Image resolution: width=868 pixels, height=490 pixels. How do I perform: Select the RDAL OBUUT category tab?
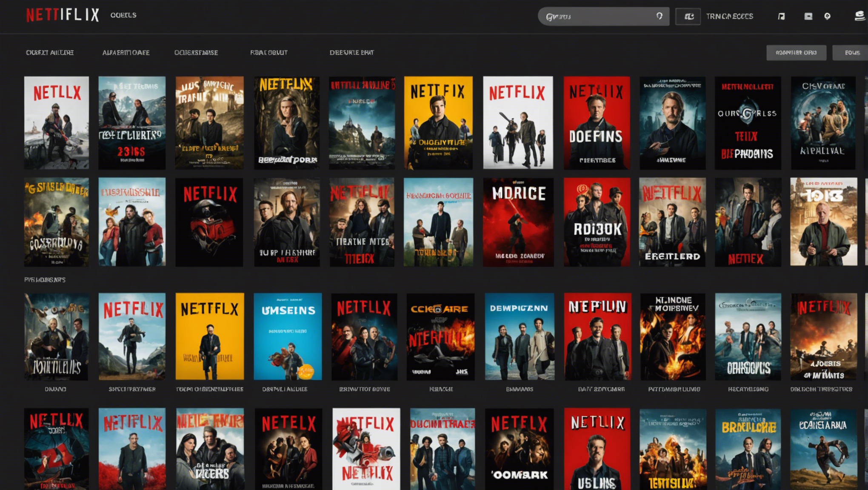pos(268,52)
